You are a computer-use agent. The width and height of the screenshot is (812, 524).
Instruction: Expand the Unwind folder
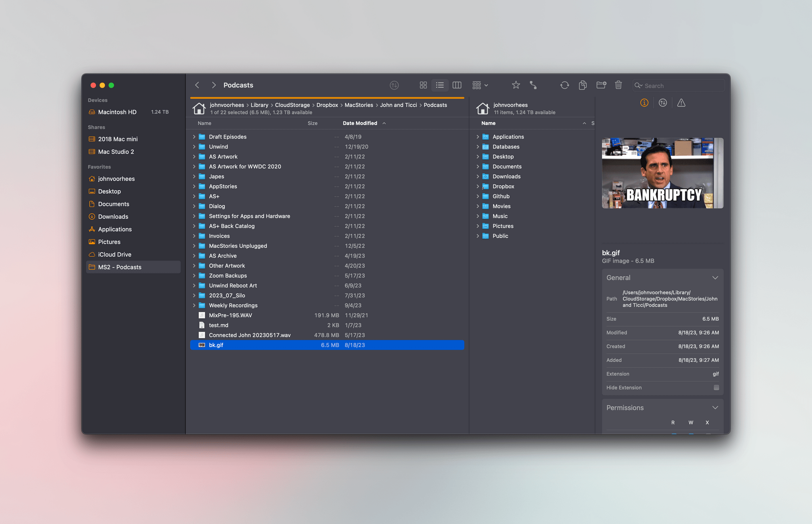coord(194,147)
